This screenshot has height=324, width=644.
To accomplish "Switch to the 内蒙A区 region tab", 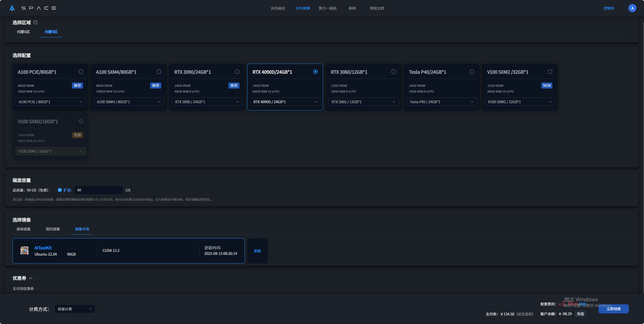I will click(x=23, y=32).
